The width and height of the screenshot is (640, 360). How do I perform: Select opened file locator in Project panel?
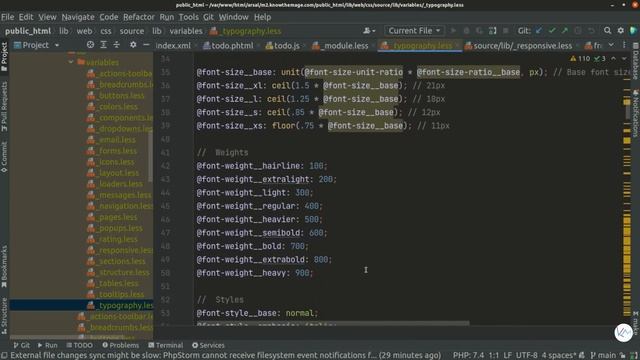click(90, 45)
